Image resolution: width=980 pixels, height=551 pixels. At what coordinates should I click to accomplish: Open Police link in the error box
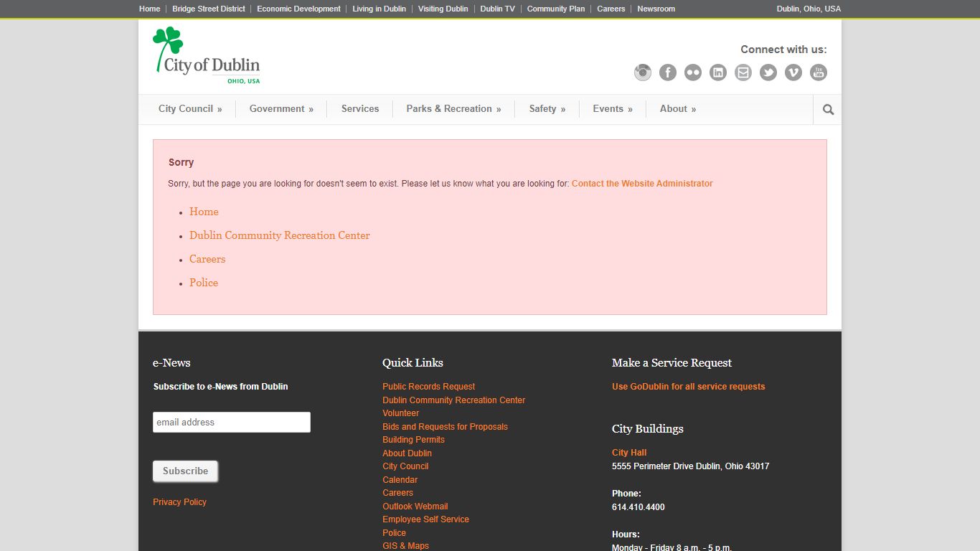tap(204, 283)
